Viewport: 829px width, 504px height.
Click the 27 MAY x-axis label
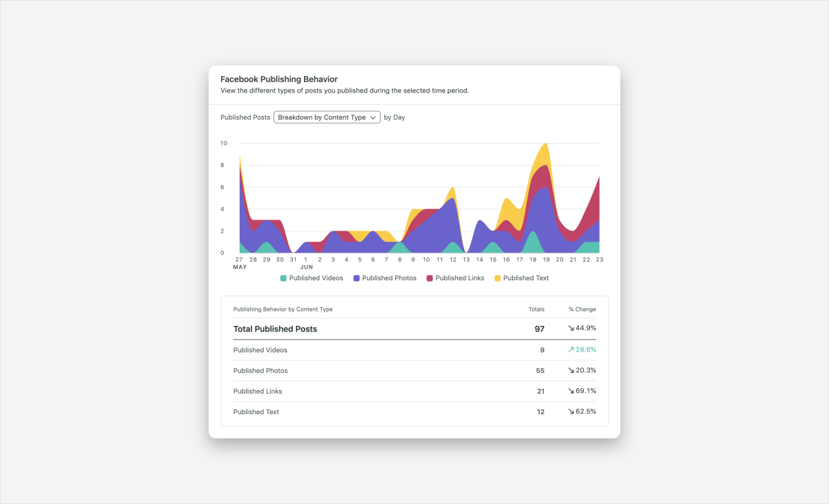tap(240, 263)
